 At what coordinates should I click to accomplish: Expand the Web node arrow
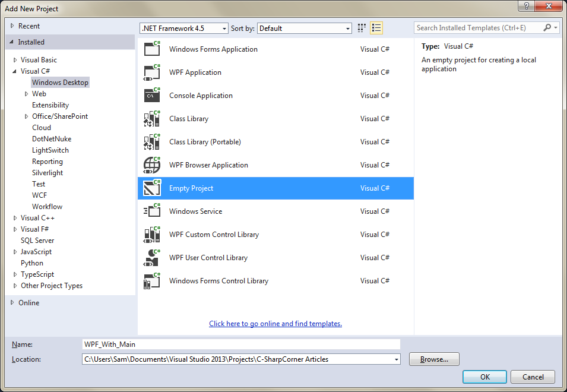point(26,94)
